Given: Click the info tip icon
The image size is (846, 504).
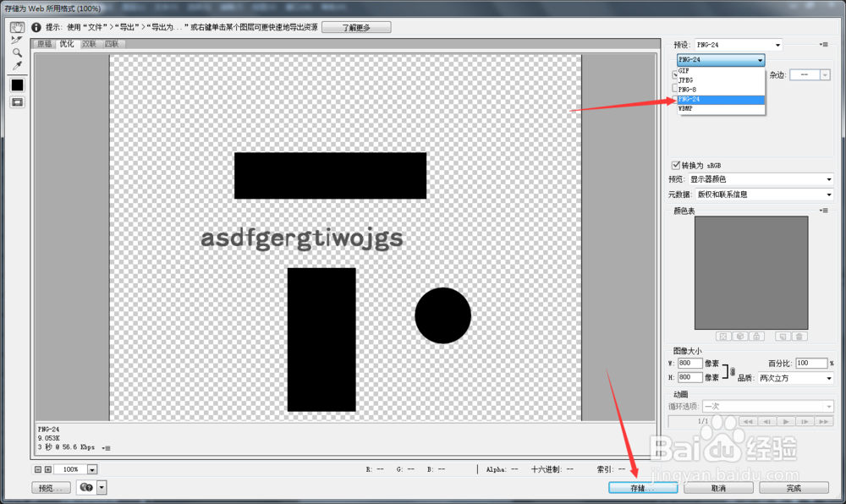Looking at the screenshot, I should 36,27.
